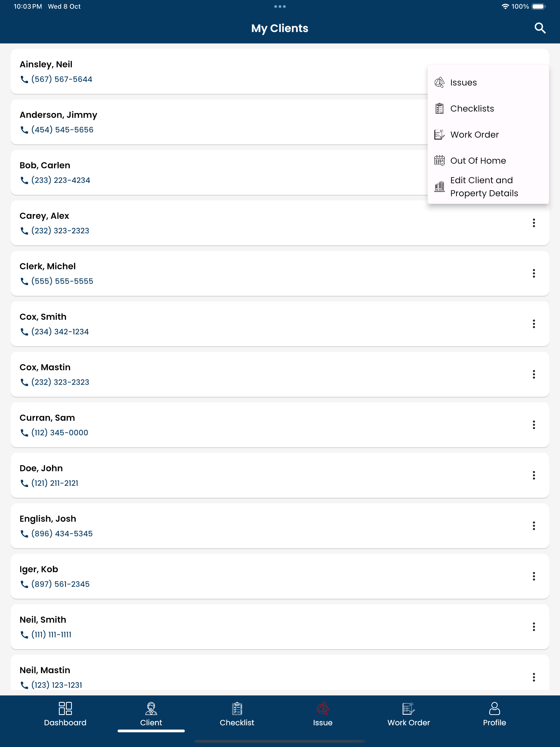
Task: Tap the phone icon for Cox, Smith
Action: (24, 332)
